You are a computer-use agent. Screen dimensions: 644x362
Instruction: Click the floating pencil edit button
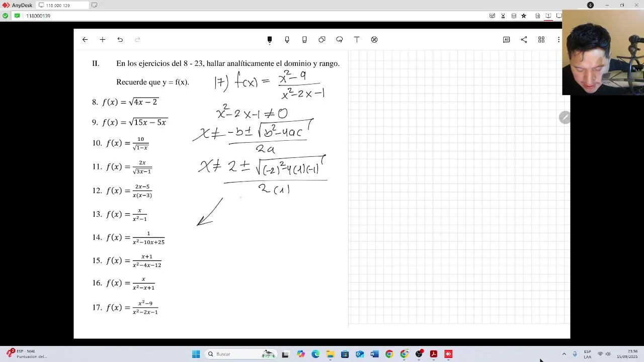click(565, 118)
